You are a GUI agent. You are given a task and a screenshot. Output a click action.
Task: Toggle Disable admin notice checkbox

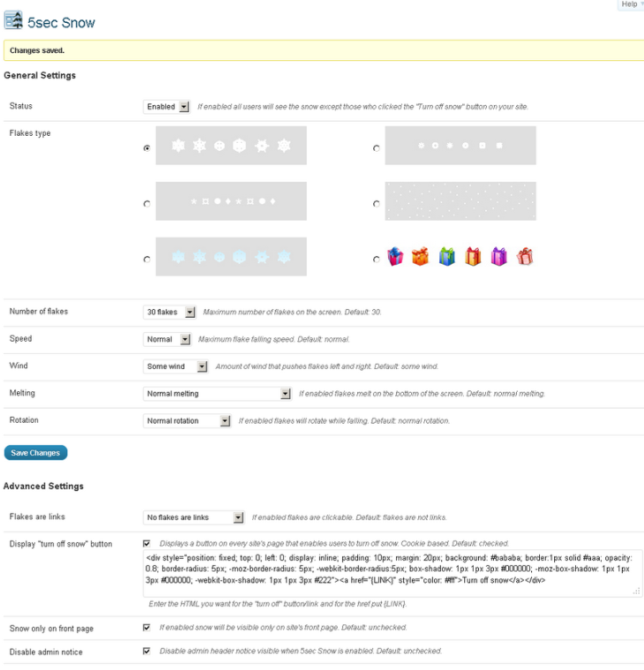click(146, 651)
